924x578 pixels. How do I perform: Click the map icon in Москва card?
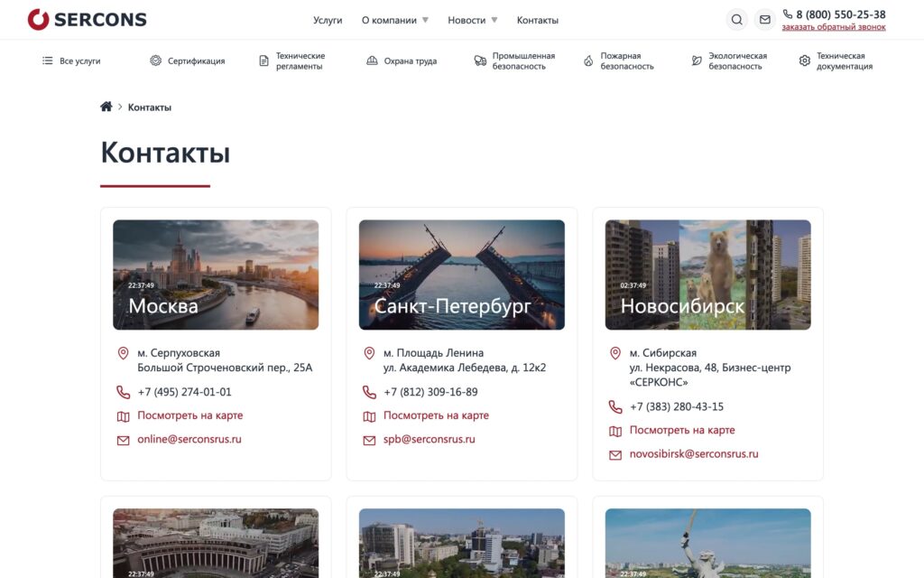tap(123, 416)
